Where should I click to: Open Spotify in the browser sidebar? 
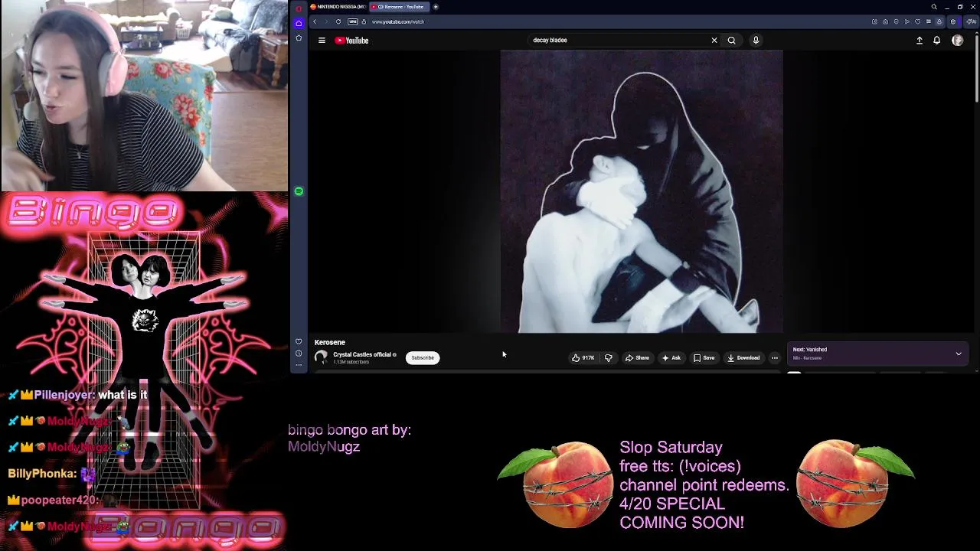pyautogui.click(x=299, y=191)
